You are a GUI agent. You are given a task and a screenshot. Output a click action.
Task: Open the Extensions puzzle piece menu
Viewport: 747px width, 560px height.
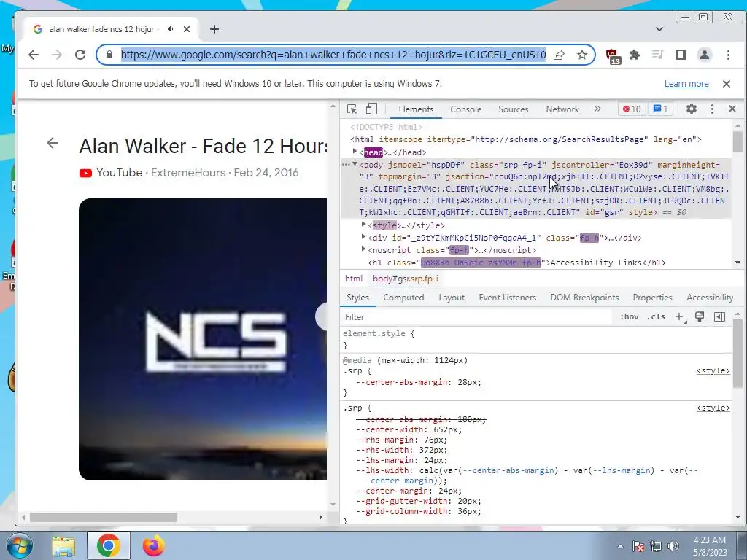coord(635,55)
